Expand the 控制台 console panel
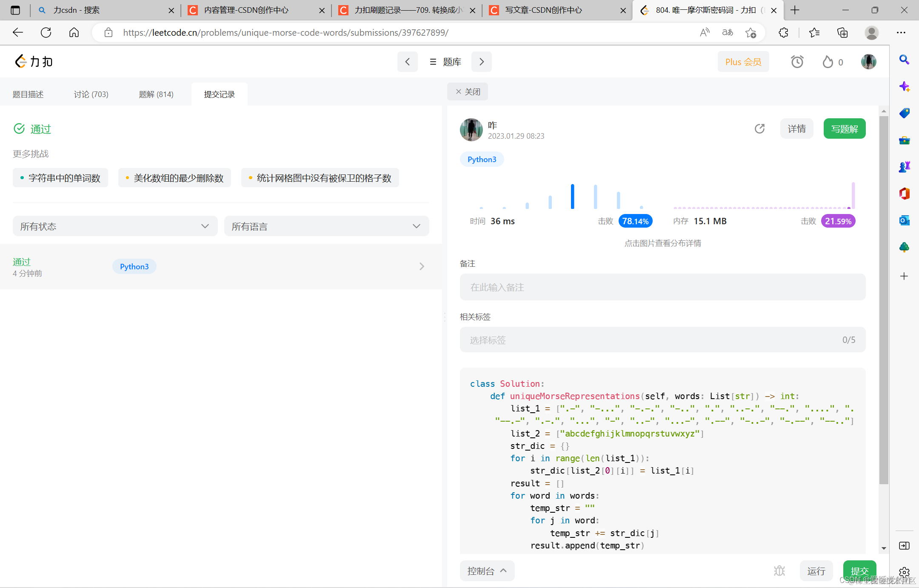 click(487, 571)
